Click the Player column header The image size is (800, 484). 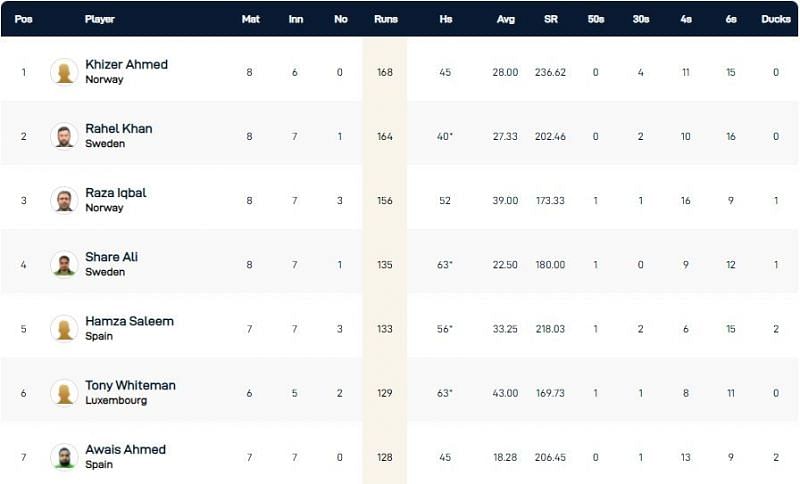pyautogui.click(x=100, y=19)
